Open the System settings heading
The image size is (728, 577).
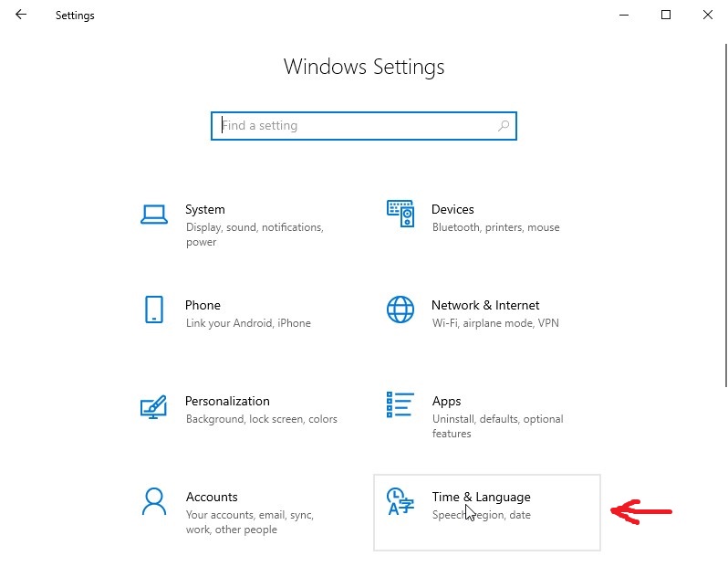(x=204, y=209)
